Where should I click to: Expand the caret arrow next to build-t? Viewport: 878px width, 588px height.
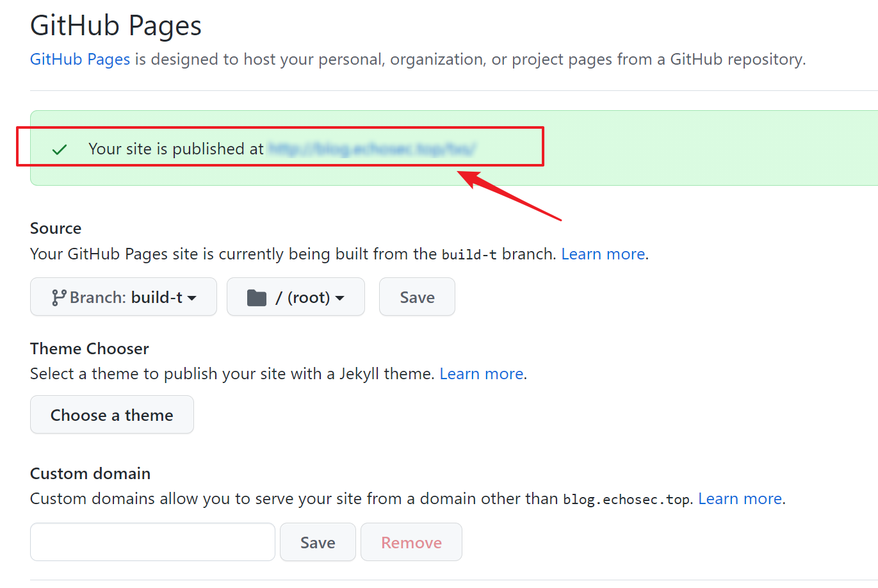(x=192, y=298)
